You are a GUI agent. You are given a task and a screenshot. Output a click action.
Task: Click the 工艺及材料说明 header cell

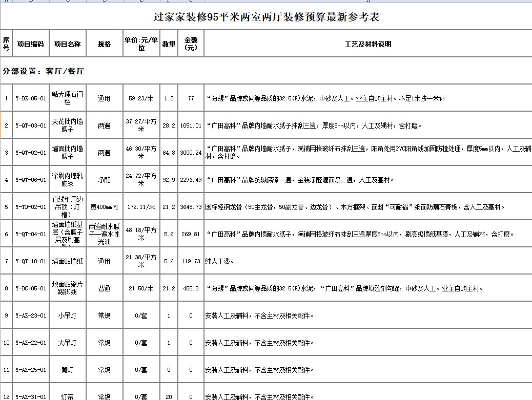coord(368,44)
